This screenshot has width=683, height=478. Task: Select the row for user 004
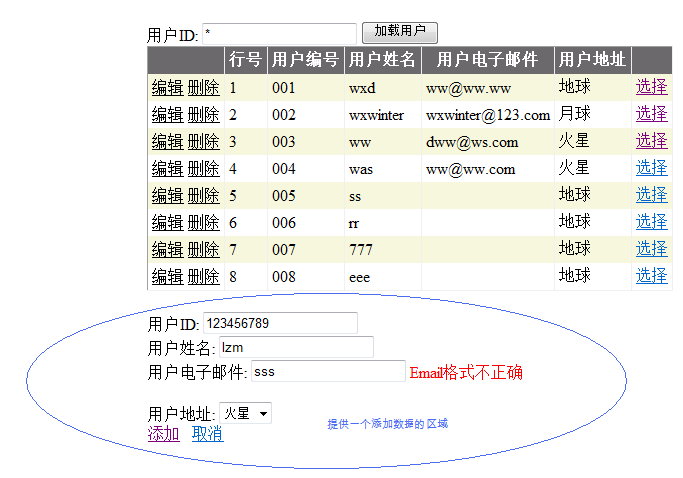click(x=652, y=168)
